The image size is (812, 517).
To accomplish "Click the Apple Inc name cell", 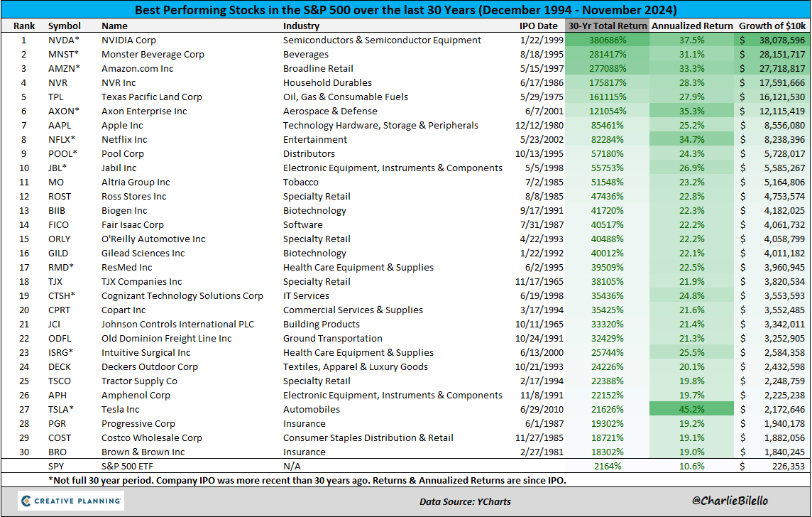I will point(121,126).
